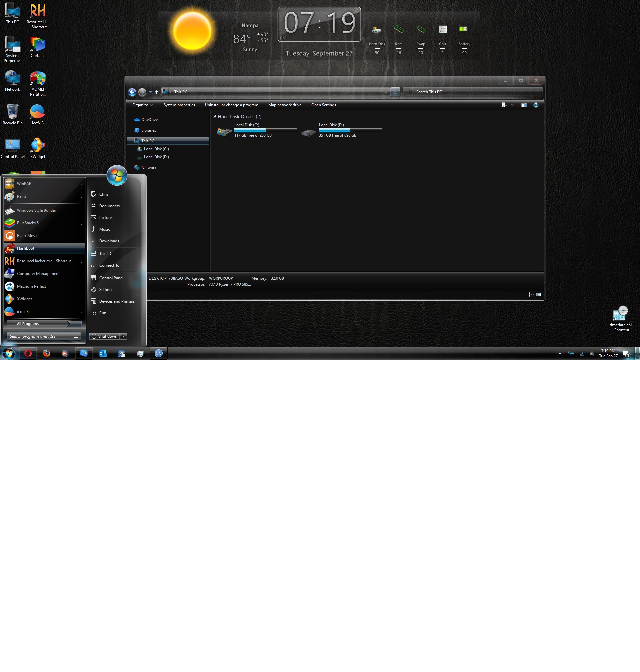Toggle the preview pane button
This screenshot has width=640, height=672.
(x=524, y=105)
